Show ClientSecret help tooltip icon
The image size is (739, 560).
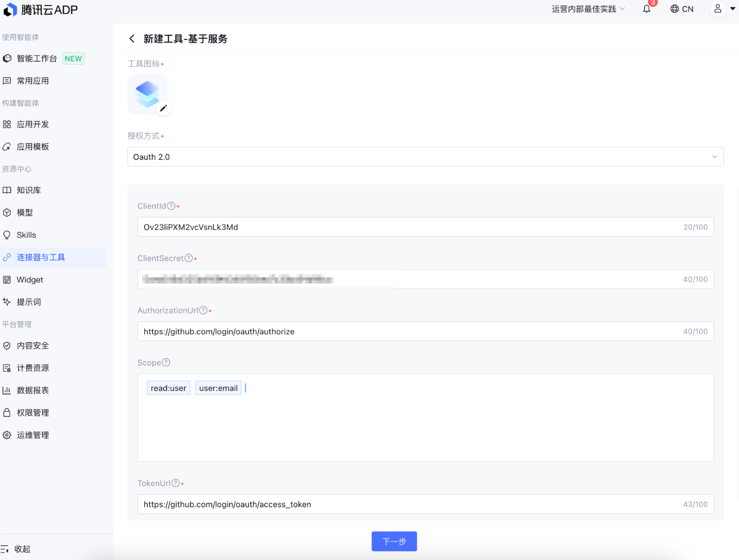[x=189, y=258]
